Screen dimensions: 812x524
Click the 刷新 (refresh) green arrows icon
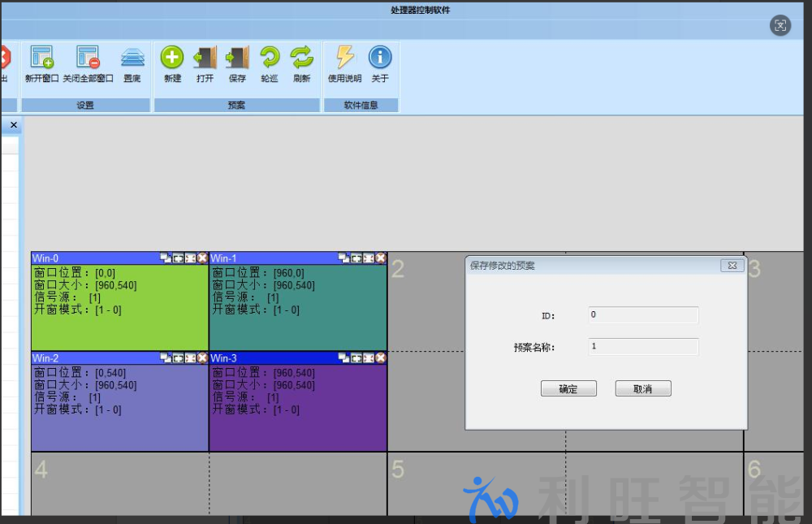tap(302, 58)
